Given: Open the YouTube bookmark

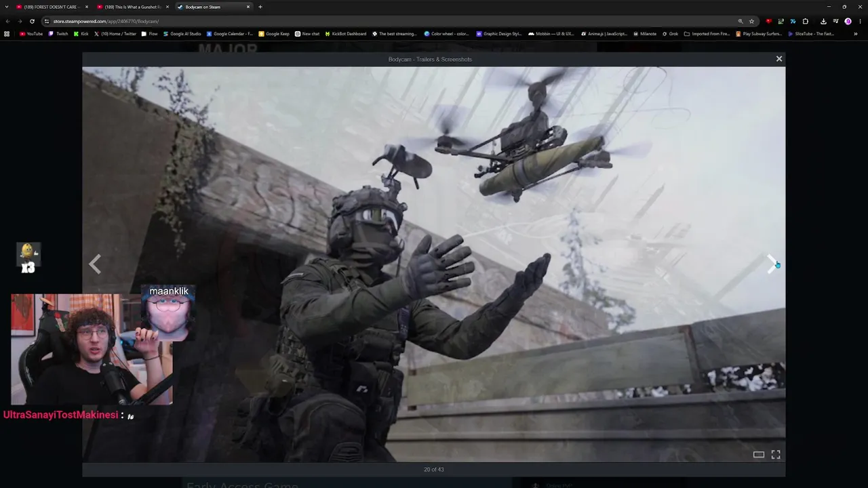Looking at the screenshot, I should (x=31, y=34).
